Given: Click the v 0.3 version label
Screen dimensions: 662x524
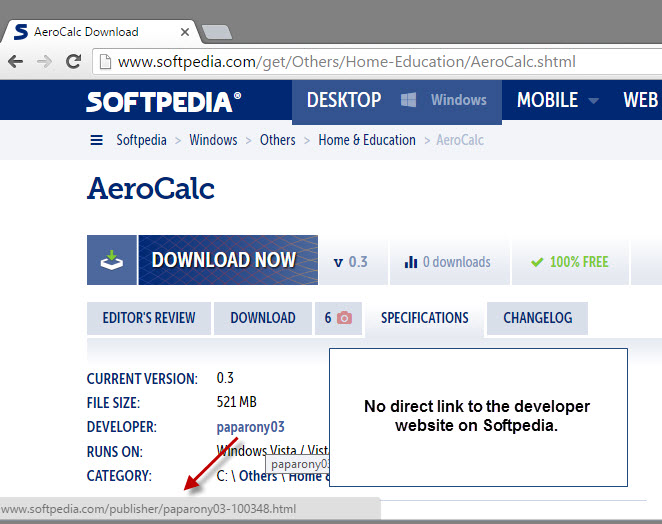Looking at the screenshot, I should [x=350, y=262].
